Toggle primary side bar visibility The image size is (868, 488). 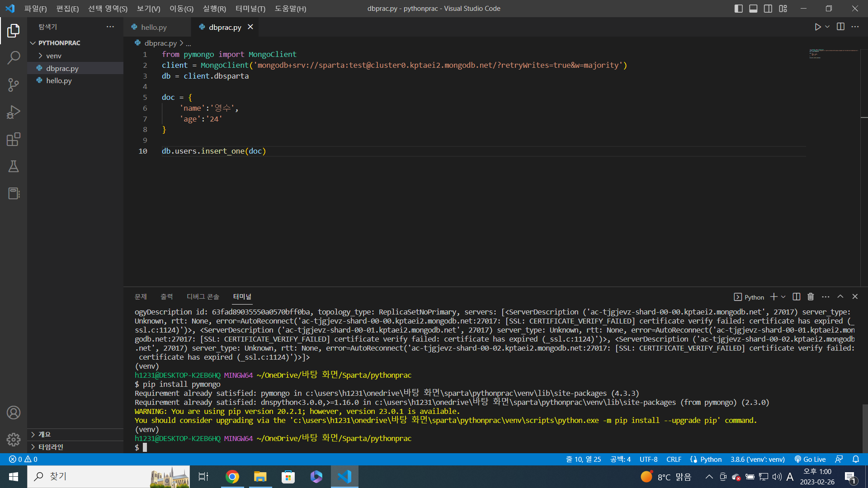[738, 9]
